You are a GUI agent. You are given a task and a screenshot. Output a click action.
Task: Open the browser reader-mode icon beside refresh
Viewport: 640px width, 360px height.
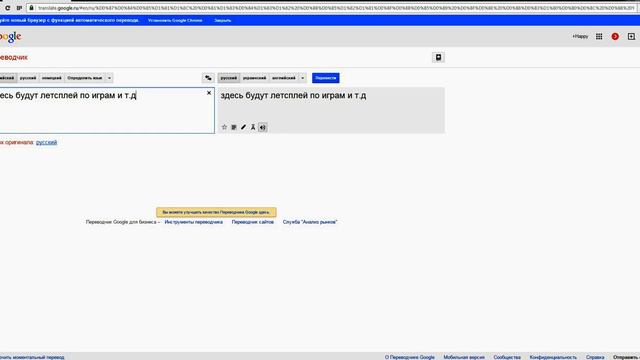click(x=19, y=8)
